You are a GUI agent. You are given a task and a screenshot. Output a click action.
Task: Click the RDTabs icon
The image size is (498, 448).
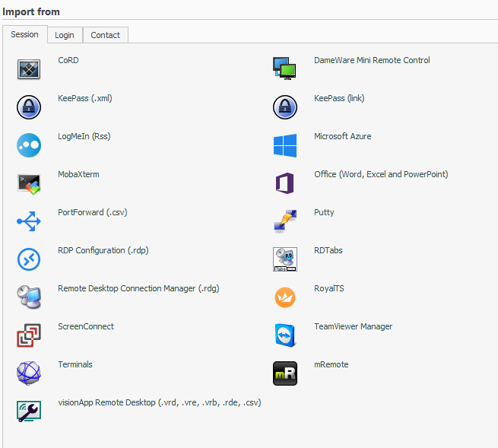(x=284, y=259)
